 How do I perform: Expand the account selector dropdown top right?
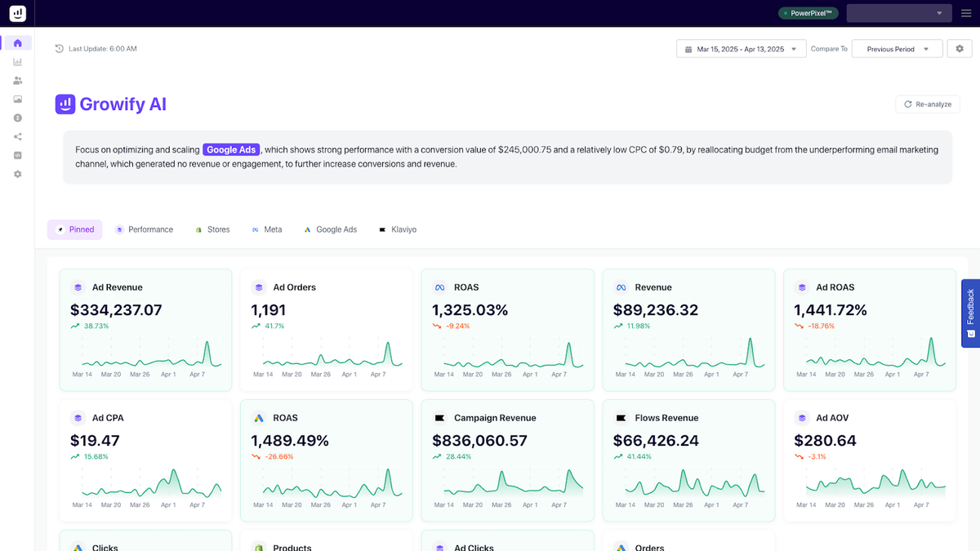[x=898, y=12]
